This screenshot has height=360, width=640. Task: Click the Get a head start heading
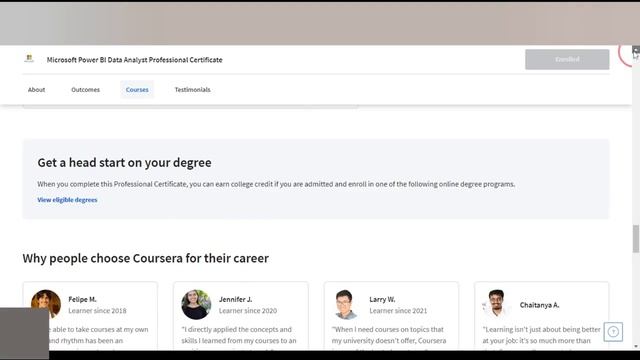click(124, 162)
